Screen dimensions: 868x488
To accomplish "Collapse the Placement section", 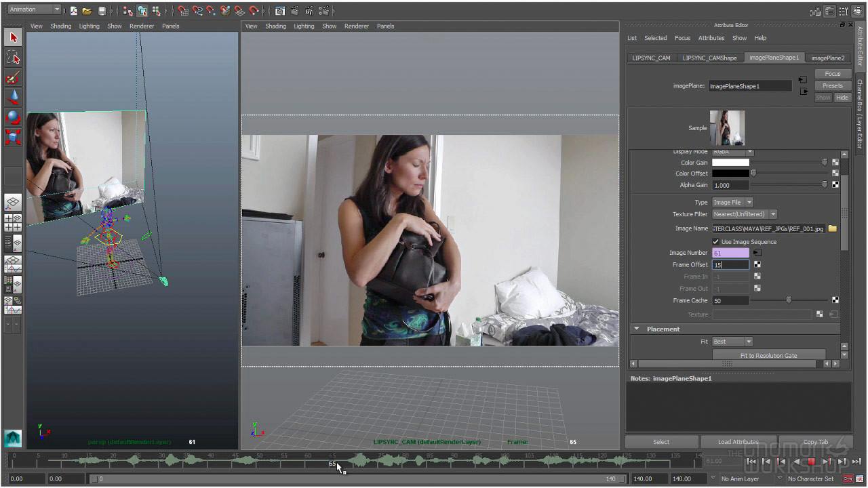I will 637,329.
